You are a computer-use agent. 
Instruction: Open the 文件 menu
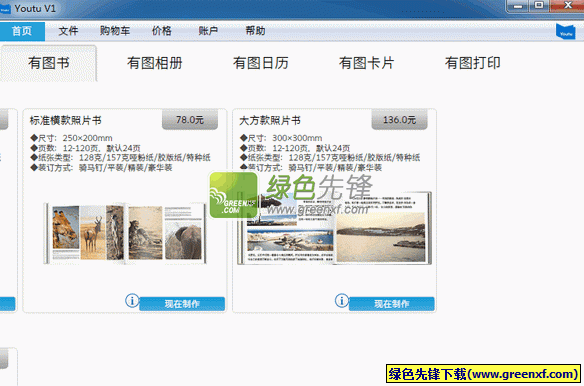point(68,31)
